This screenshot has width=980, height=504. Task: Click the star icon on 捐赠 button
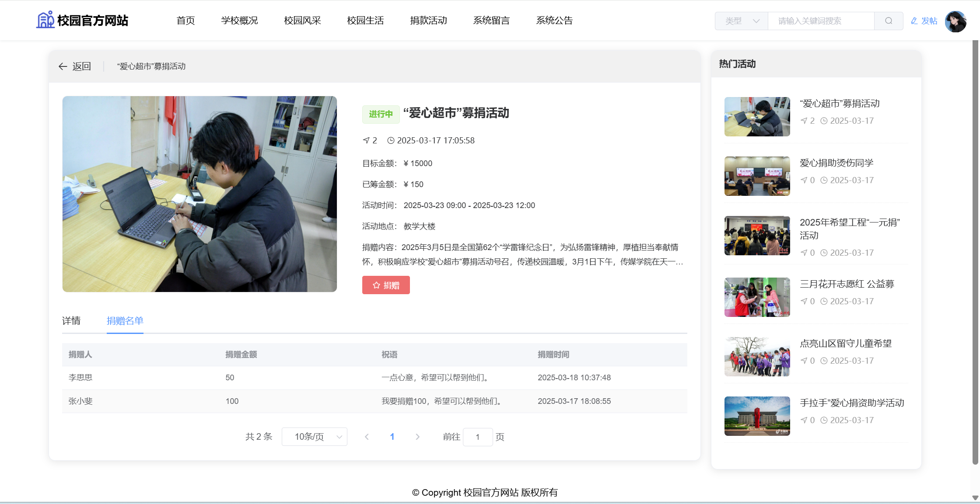(376, 285)
